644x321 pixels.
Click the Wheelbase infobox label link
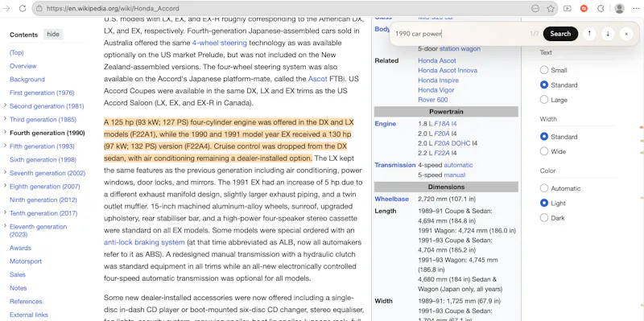point(391,199)
